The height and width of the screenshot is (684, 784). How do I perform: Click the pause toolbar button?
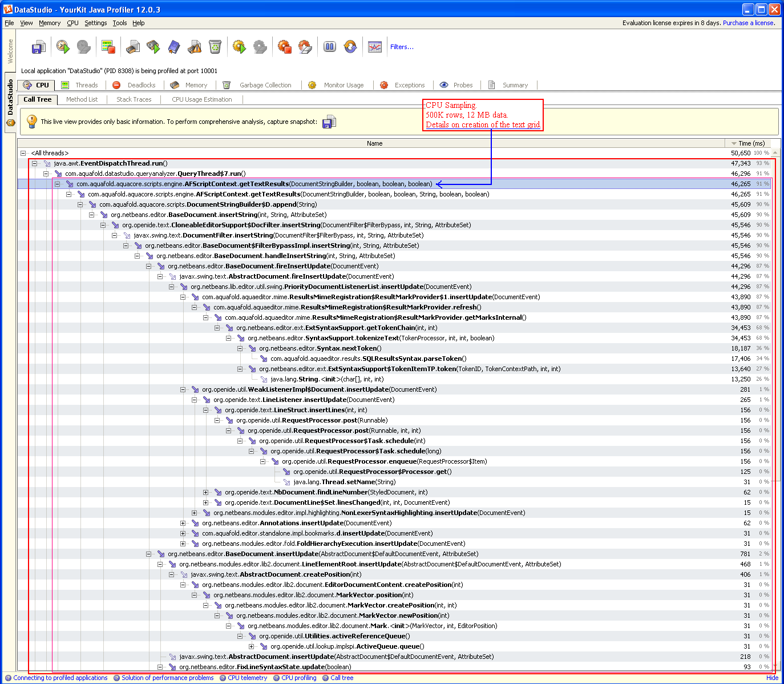[x=330, y=47]
